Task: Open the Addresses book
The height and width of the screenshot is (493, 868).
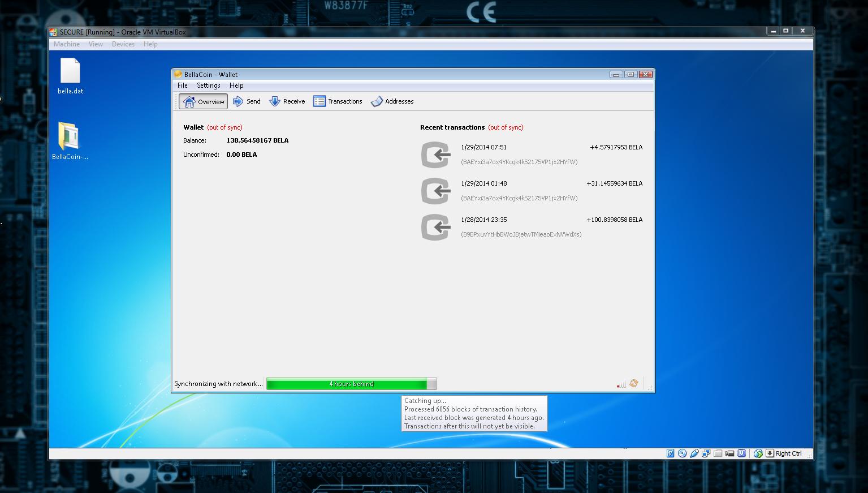Action: coord(392,101)
